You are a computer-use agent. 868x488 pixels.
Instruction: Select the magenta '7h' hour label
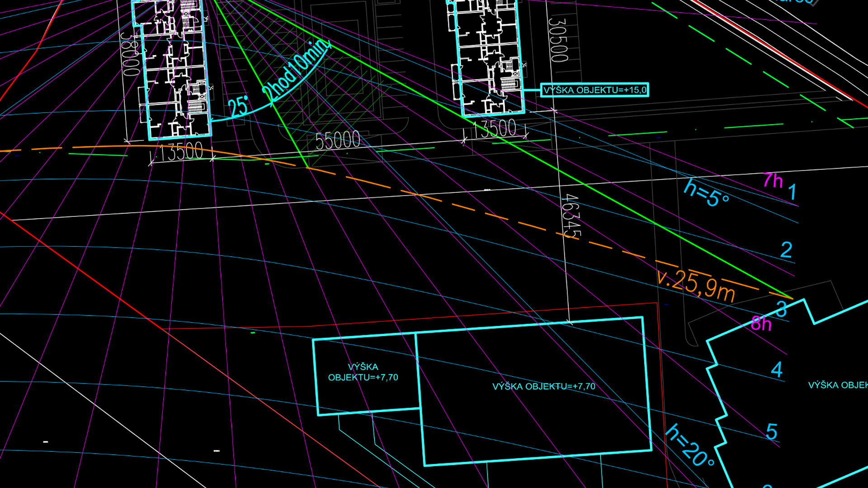coord(773,181)
